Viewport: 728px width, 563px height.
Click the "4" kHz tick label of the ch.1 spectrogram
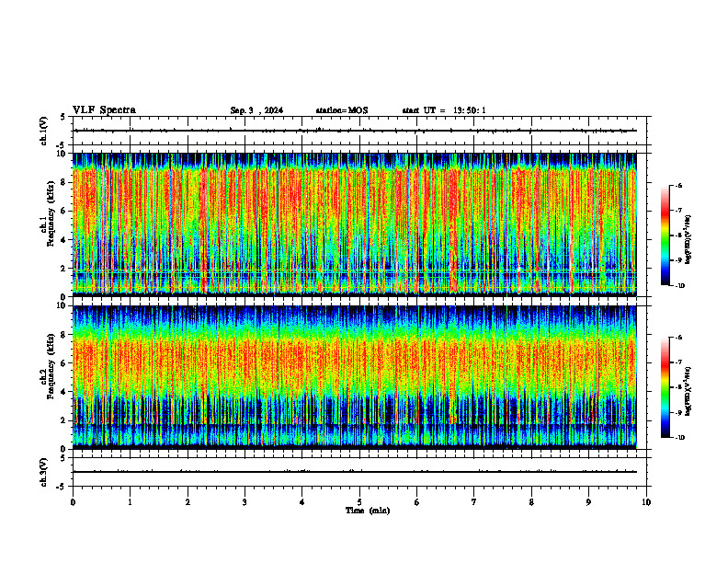click(63, 240)
